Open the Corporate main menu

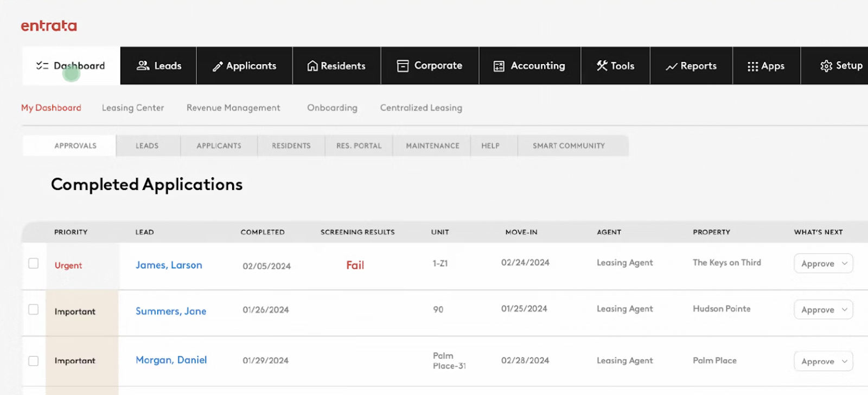430,66
